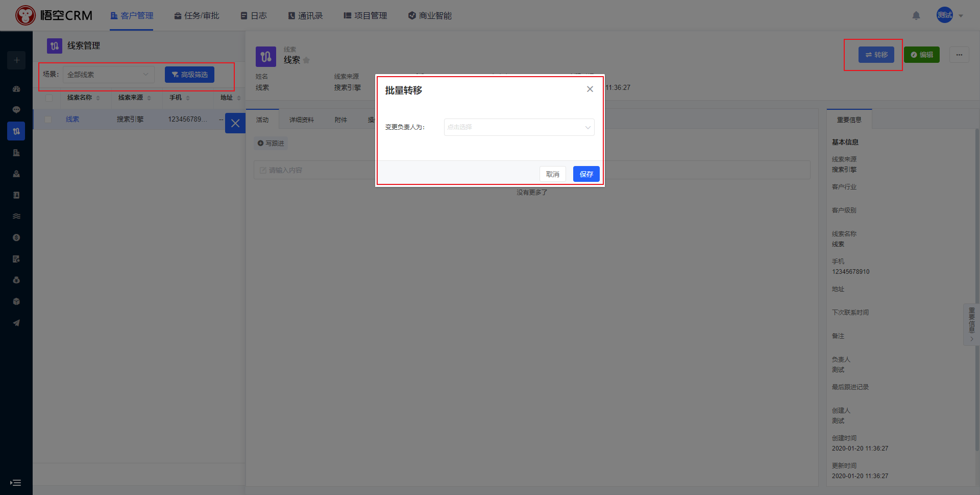Click the purple lead icon in detail header

[x=266, y=57]
